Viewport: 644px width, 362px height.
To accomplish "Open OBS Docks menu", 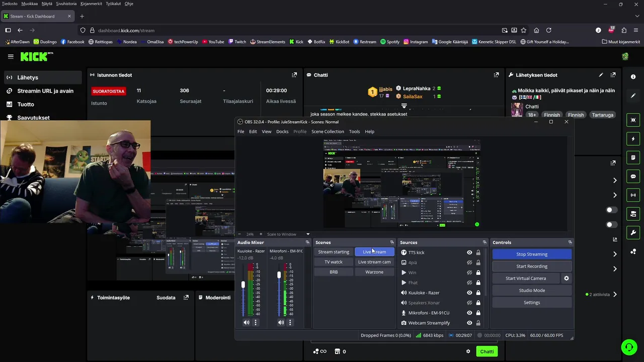I will point(282,132).
